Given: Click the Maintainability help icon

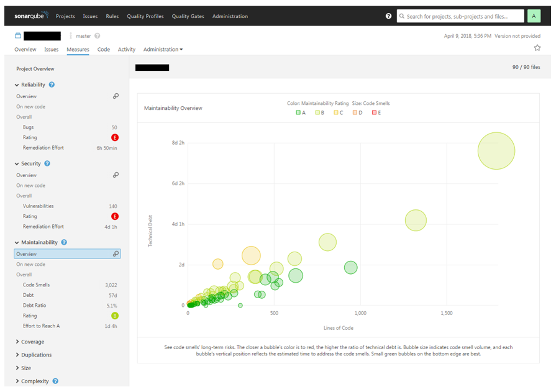Looking at the screenshot, I should [64, 242].
